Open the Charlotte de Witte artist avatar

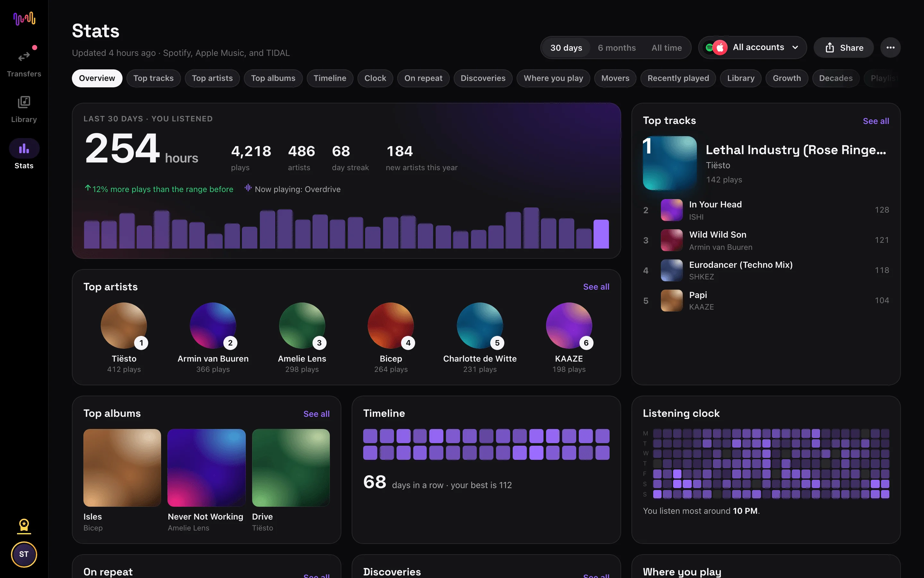(x=480, y=325)
